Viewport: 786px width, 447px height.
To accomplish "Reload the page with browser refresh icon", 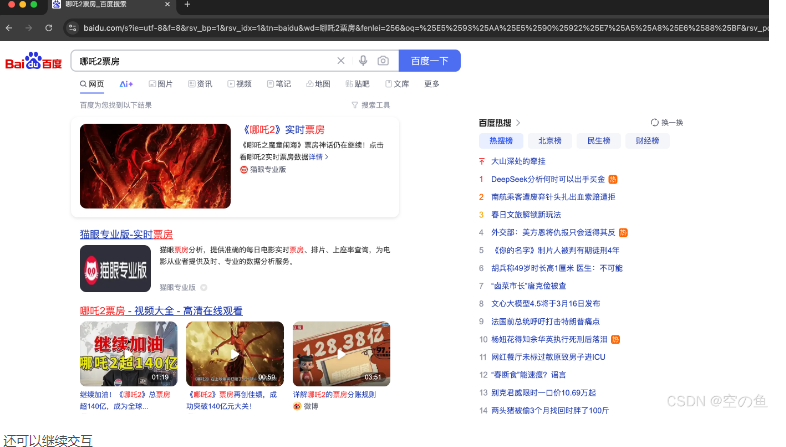I will pyautogui.click(x=48, y=27).
